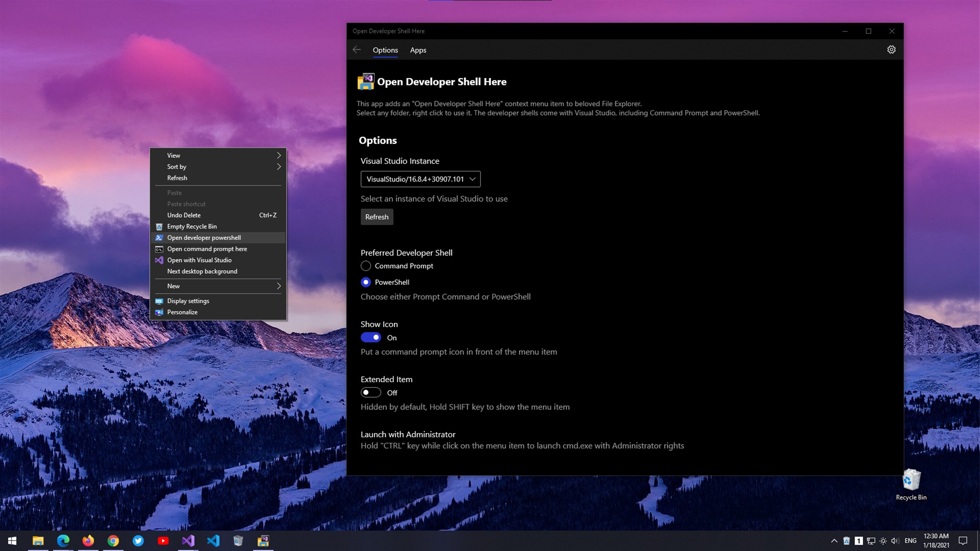The image size is (980, 551).
Task: Click the clock and date in the taskbar
Action: [x=936, y=541]
